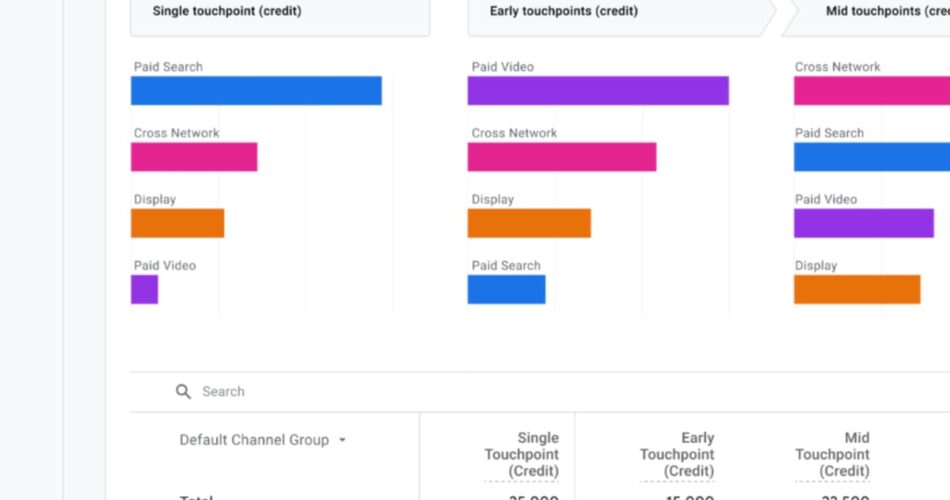Screen dimensions: 950x500
Task: Click orange Display bar under Mid touchpoints
Action: click(857, 290)
